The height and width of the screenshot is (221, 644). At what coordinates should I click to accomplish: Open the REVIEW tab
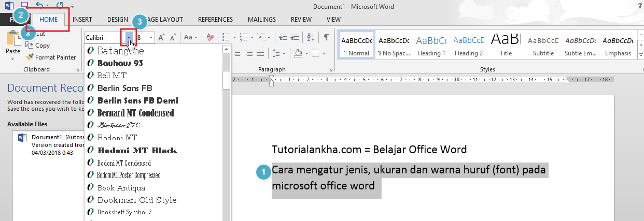tap(301, 20)
